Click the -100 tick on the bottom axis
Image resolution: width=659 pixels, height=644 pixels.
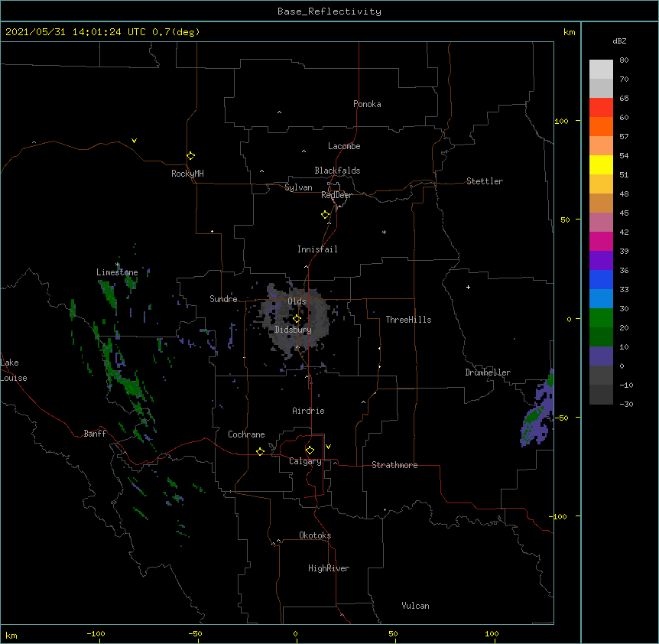pos(96,633)
